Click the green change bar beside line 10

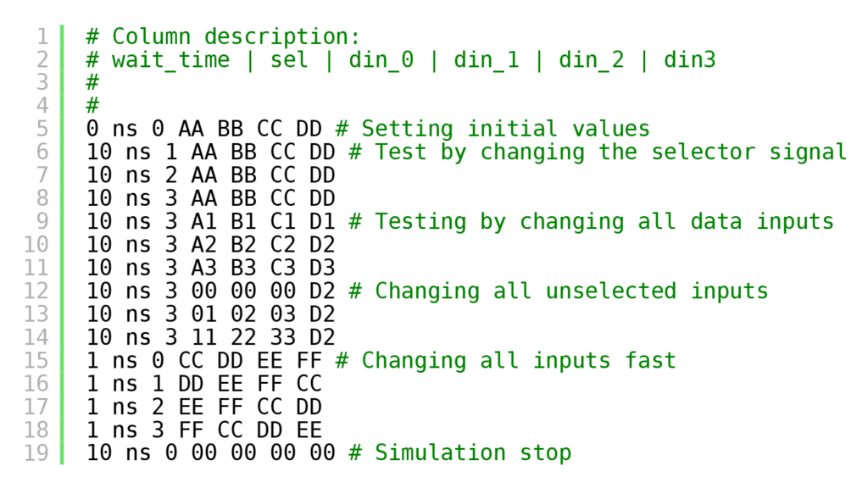point(62,245)
